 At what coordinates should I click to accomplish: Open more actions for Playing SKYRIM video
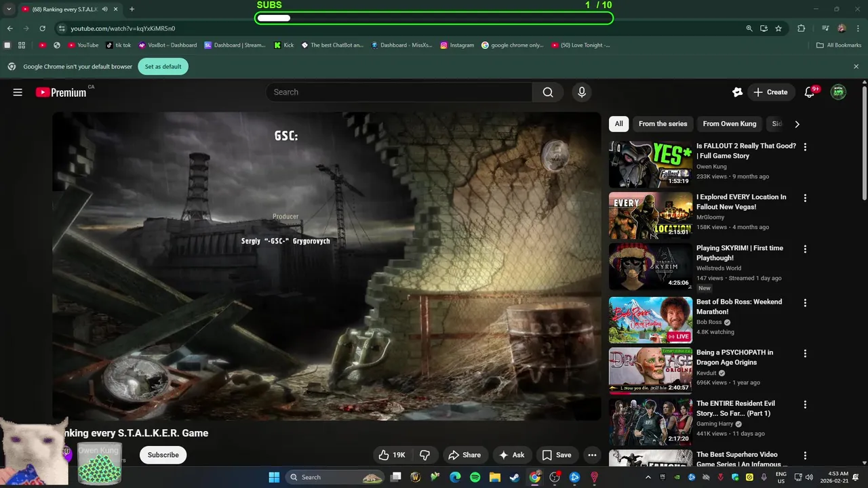pyautogui.click(x=805, y=249)
